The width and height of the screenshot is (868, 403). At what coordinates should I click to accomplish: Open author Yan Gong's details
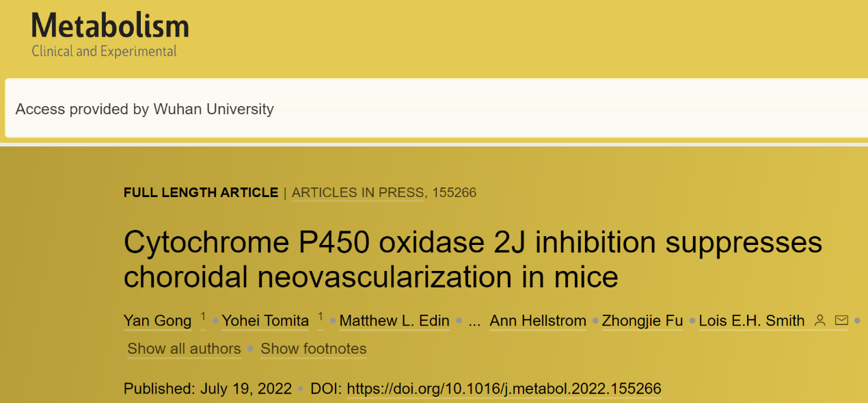point(157,320)
